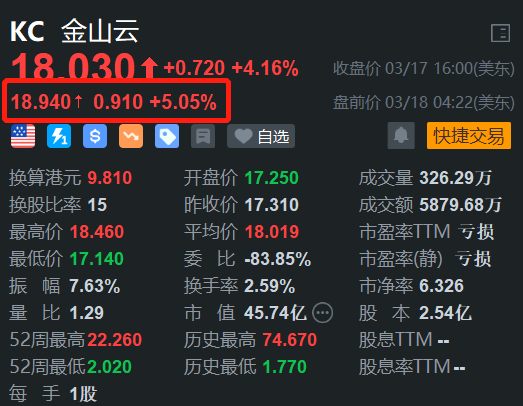The width and height of the screenshot is (523, 406).
Task: Click the 52周最高 value 22.260
Action: coord(115,340)
